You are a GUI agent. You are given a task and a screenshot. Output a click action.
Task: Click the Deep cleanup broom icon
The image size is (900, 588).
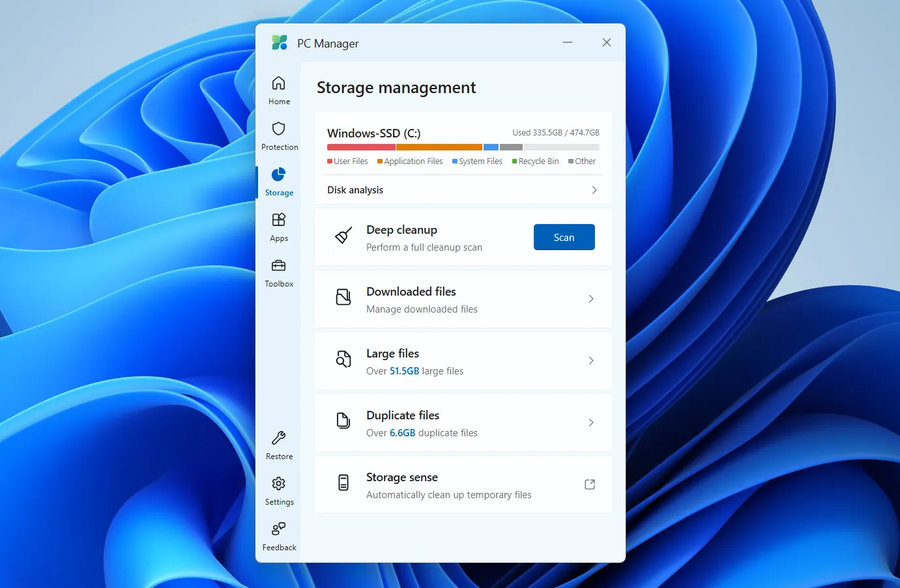point(343,236)
